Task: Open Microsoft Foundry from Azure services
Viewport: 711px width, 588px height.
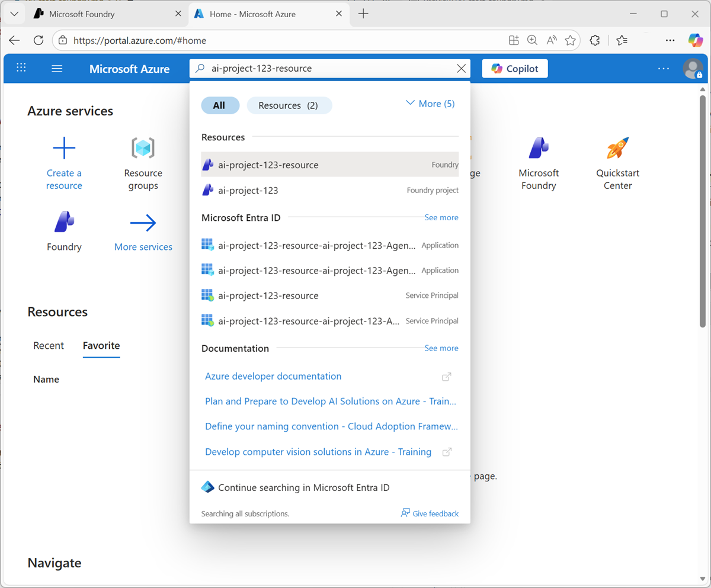Action: [x=539, y=165]
